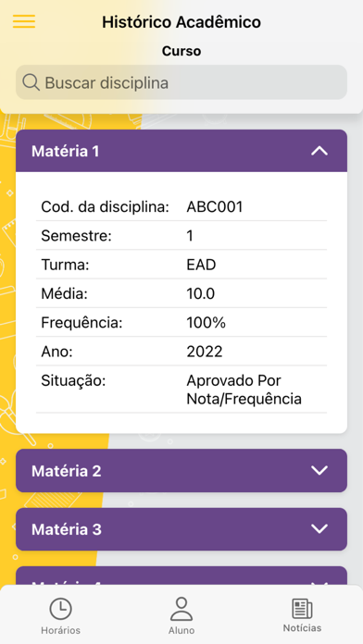Click the Histórico Acadêmico page title

[181, 22]
